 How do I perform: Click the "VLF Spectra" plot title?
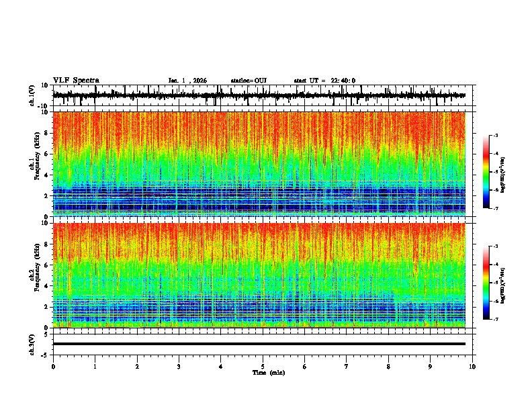pos(76,80)
